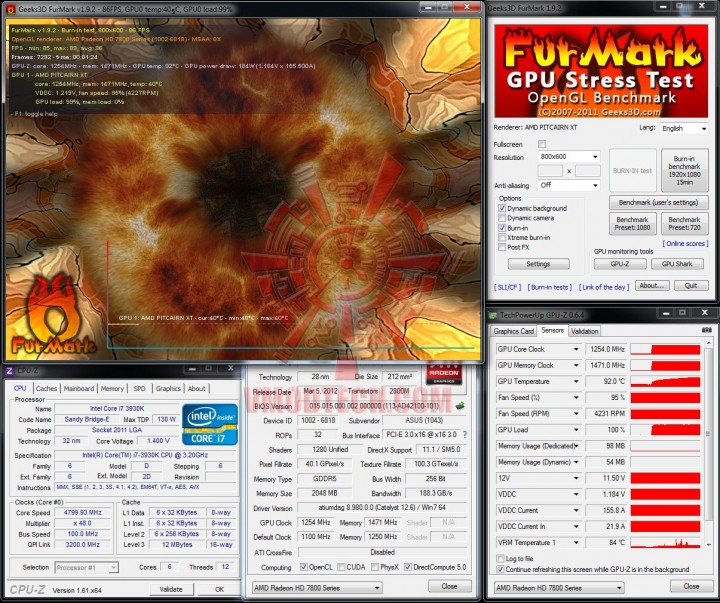This screenshot has width=720, height=603.
Task: Click the Bus Interface question mark icon
Action: point(465,434)
